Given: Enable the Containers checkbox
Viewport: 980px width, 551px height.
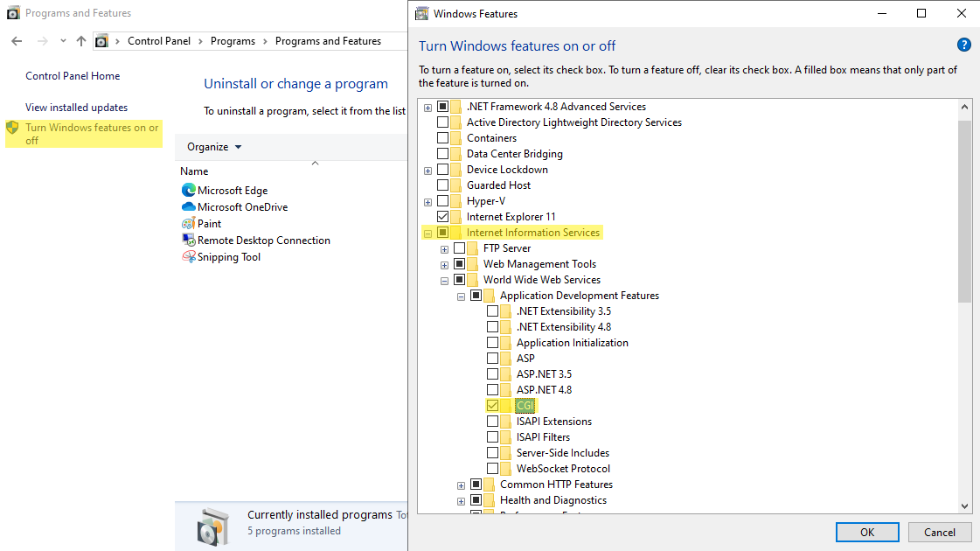Looking at the screenshot, I should (442, 138).
